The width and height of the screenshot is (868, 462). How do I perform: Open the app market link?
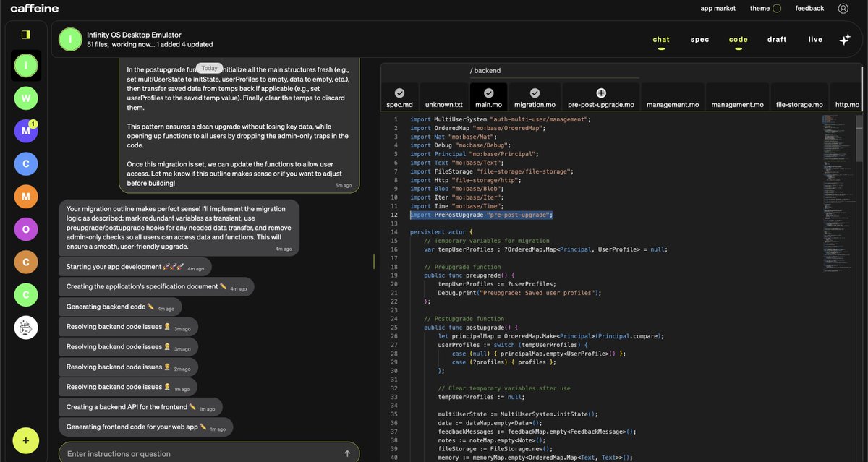click(718, 9)
